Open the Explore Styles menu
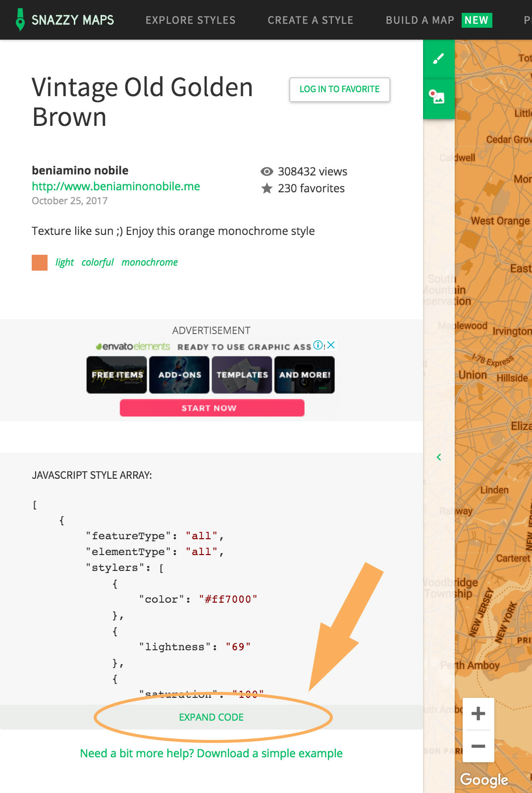The image size is (532, 793). pos(190,20)
